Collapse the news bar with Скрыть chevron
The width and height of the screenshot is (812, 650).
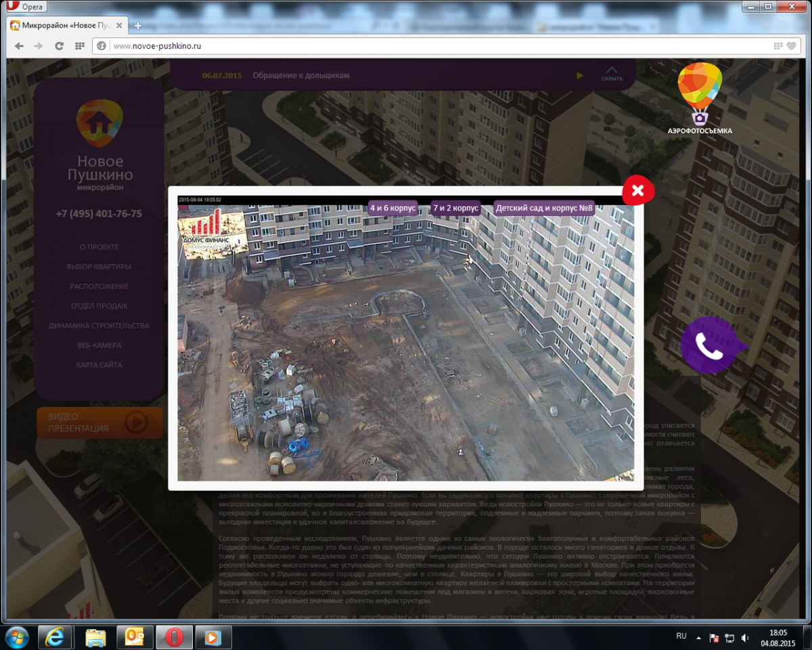611,74
